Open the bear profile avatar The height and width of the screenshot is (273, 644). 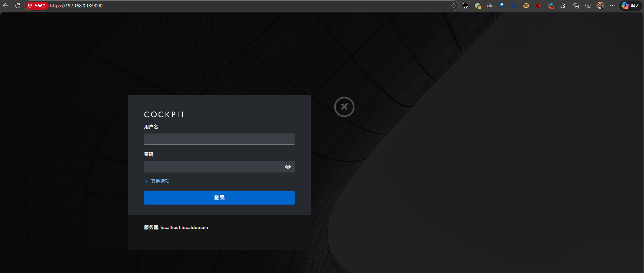[x=600, y=6]
